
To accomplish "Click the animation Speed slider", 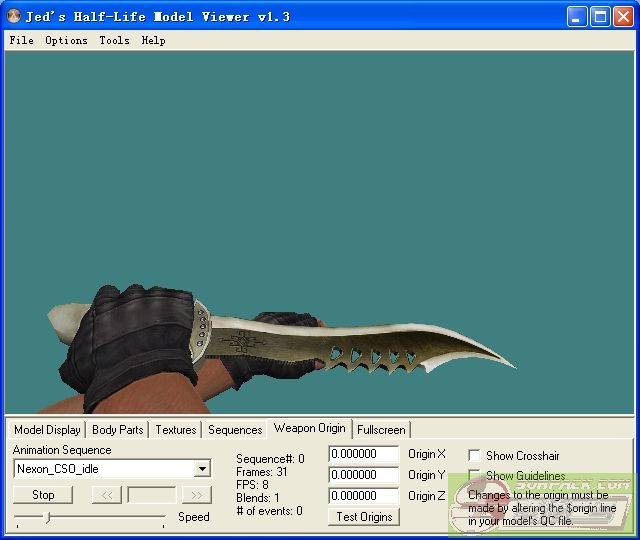I will click(x=90, y=517).
